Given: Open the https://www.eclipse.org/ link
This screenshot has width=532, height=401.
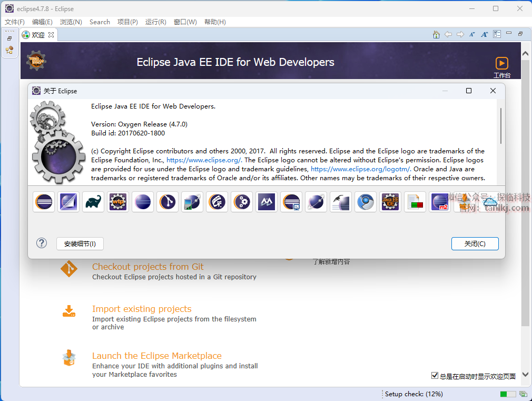Looking at the screenshot, I should (204, 160).
